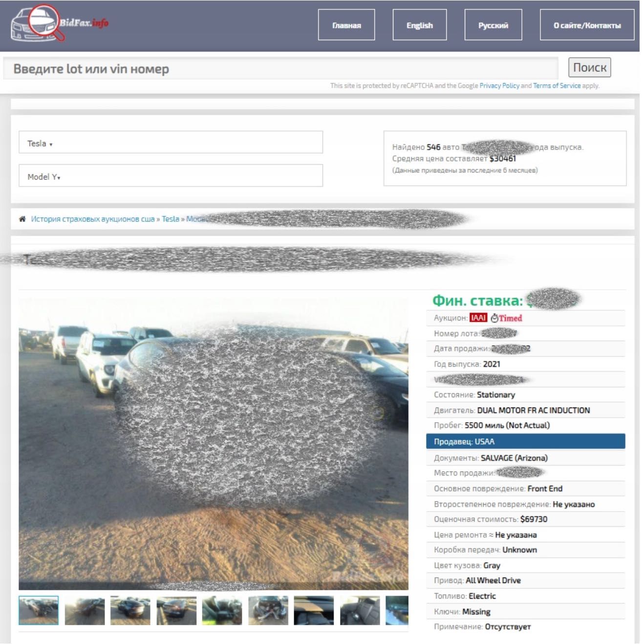Click Привод: All Wheel Drive row
The height and width of the screenshot is (644, 644).
pyautogui.click(x=526, y=580)
